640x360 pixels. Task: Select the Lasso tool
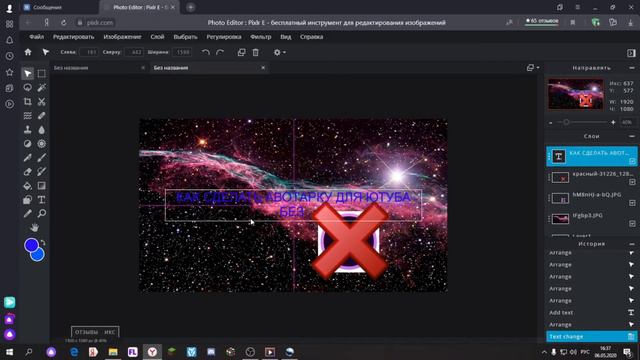[27, 87]
